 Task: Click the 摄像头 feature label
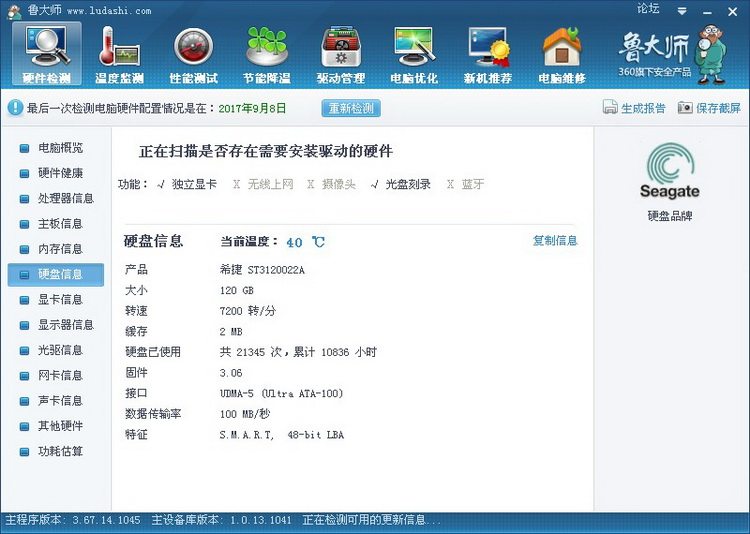(x=338, y=184)
